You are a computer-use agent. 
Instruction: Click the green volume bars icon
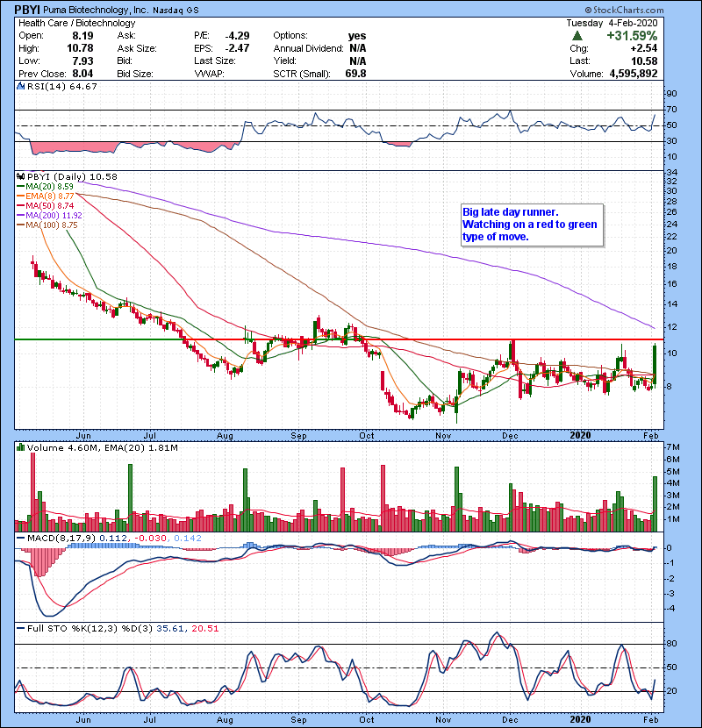coord(20,447)
